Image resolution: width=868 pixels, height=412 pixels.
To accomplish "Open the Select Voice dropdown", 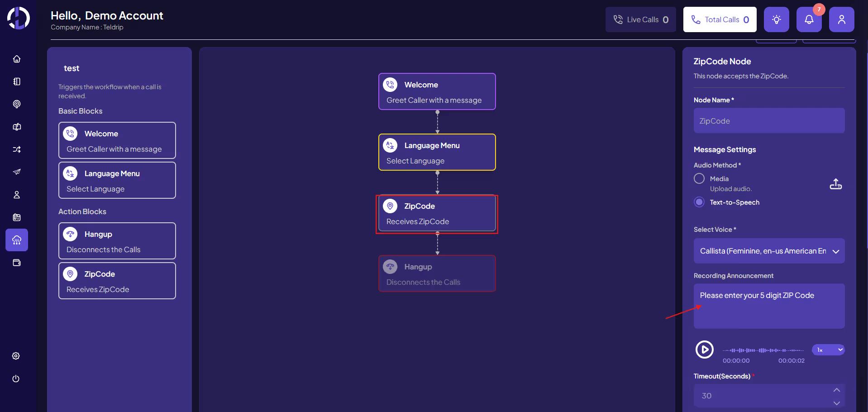I will click(x=769, y=251).
